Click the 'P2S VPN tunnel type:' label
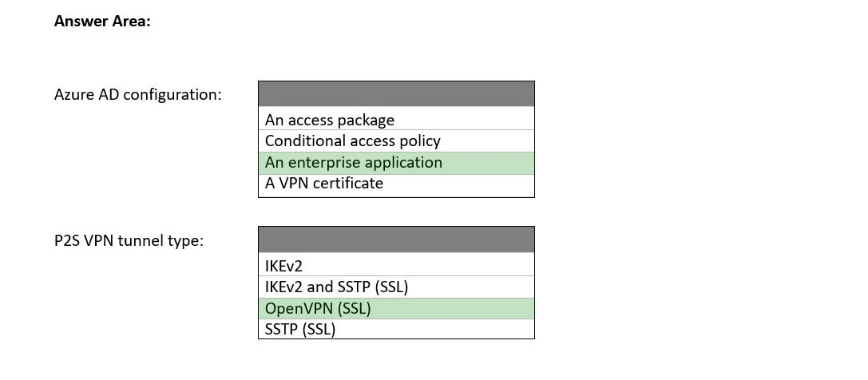Screen dimensions: 868x380 129,240
